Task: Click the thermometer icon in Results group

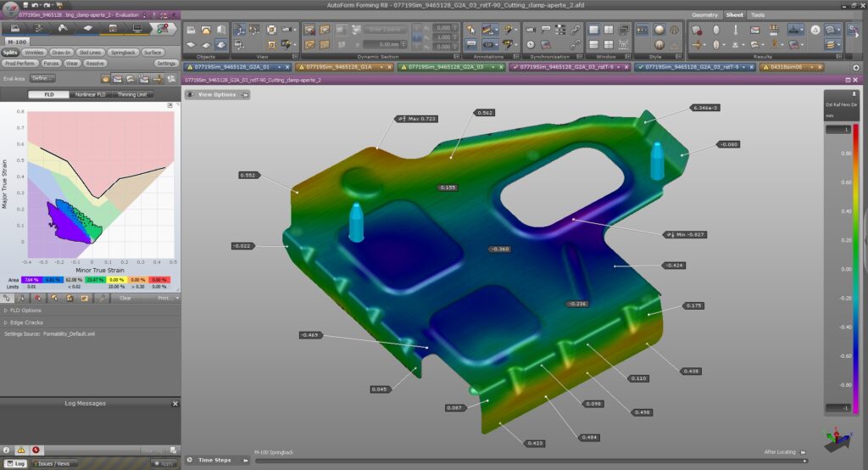Action: click(735, 30)
